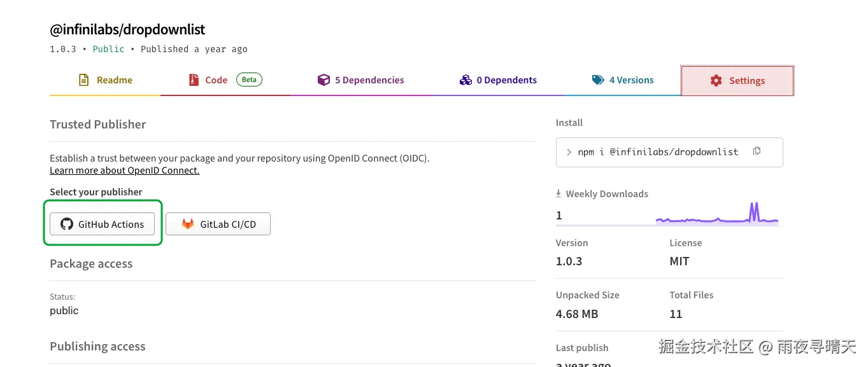Image resolution: width=868 pixels, height=367 pixels.
Task: Open the 4 Versions tab
Action: [623, 80]
